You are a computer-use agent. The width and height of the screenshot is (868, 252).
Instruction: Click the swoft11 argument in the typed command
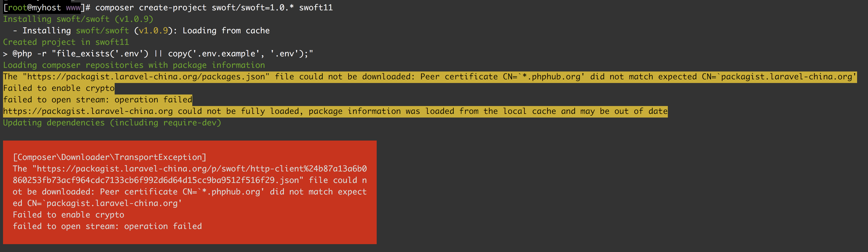316,7
